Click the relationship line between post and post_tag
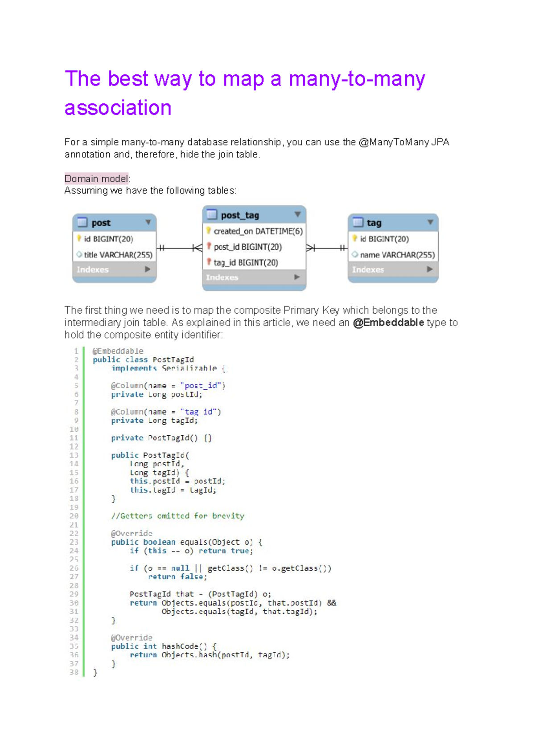Viewport: 535px width, 756px height. [179, 248]
